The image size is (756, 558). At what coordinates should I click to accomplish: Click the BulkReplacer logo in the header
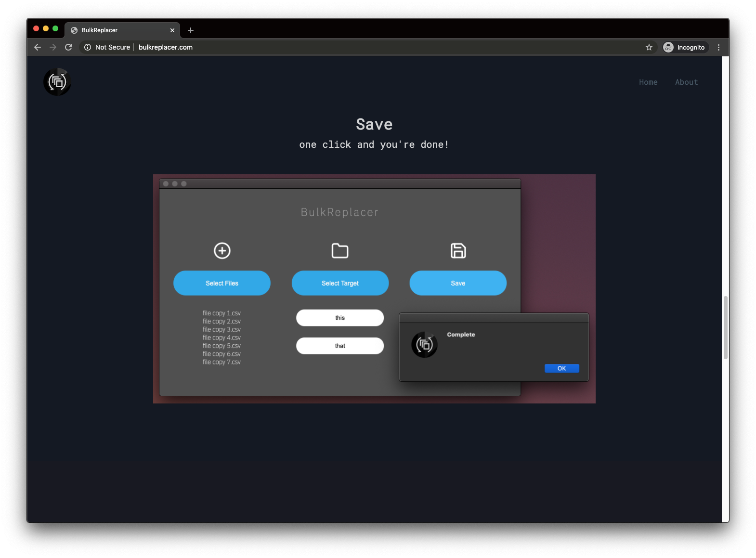57,82
